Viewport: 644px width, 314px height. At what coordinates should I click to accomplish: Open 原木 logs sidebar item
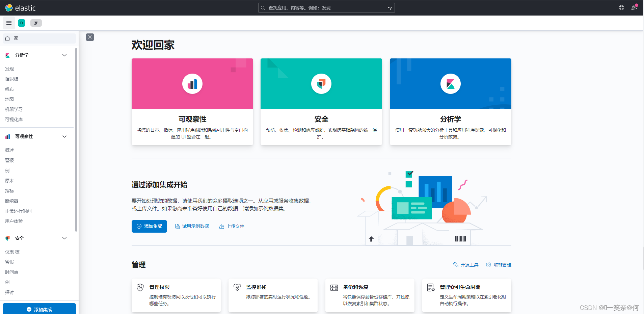point(9,181)
